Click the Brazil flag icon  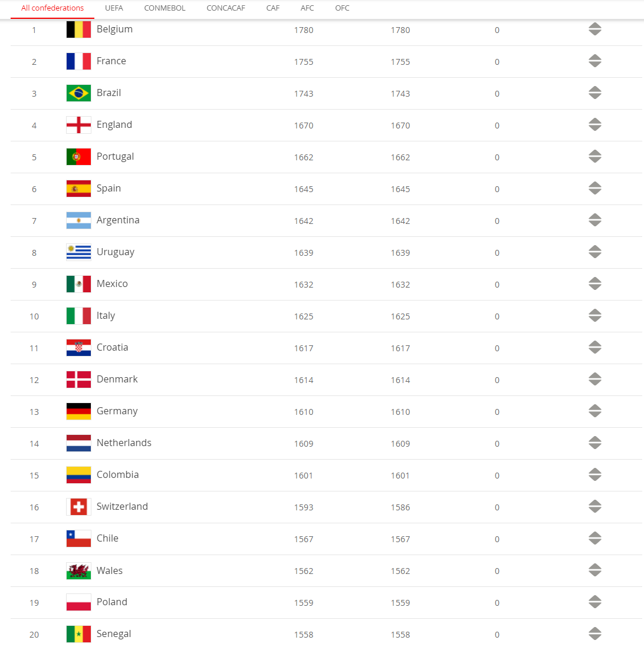pos(78,93)
